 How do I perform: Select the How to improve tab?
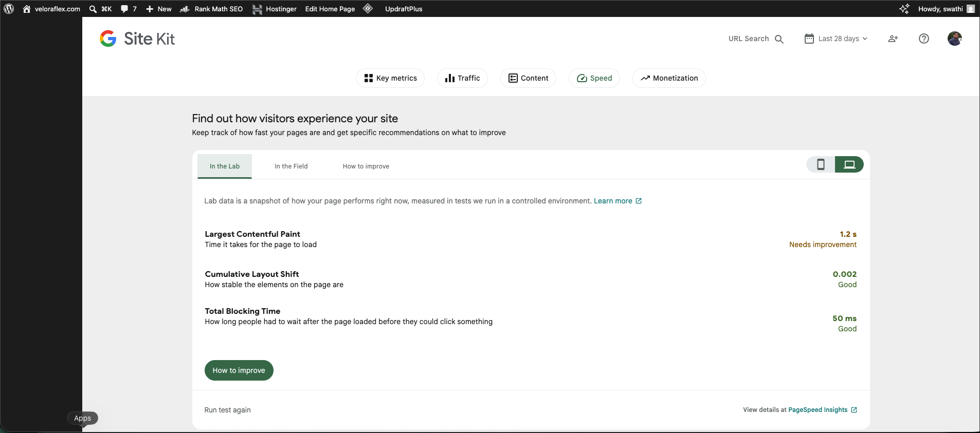coord(366,166)
